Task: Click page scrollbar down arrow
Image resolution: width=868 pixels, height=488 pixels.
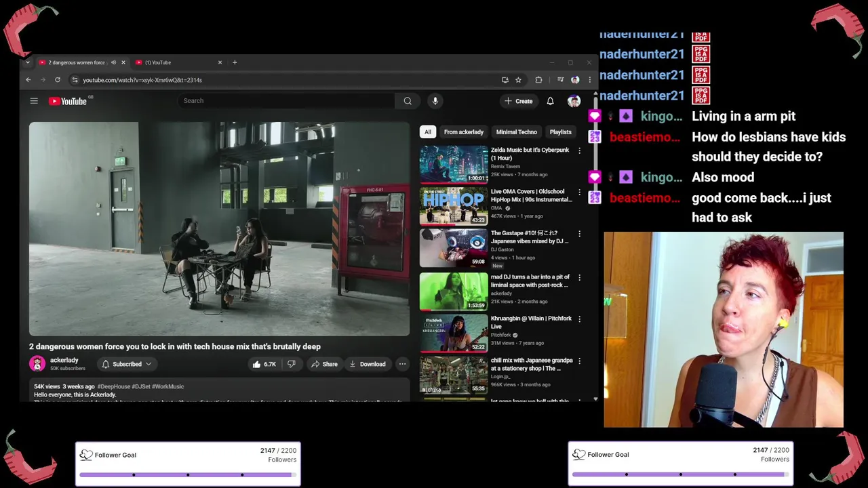Action: coord(595,399)
